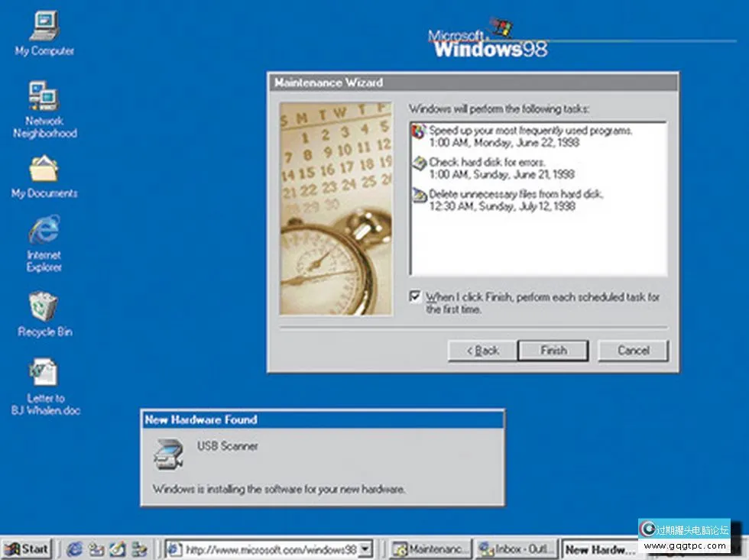Launch Internet Explorer from Quick Launch
The width and height of the screenshot is (749, 560).
(74, 549)
